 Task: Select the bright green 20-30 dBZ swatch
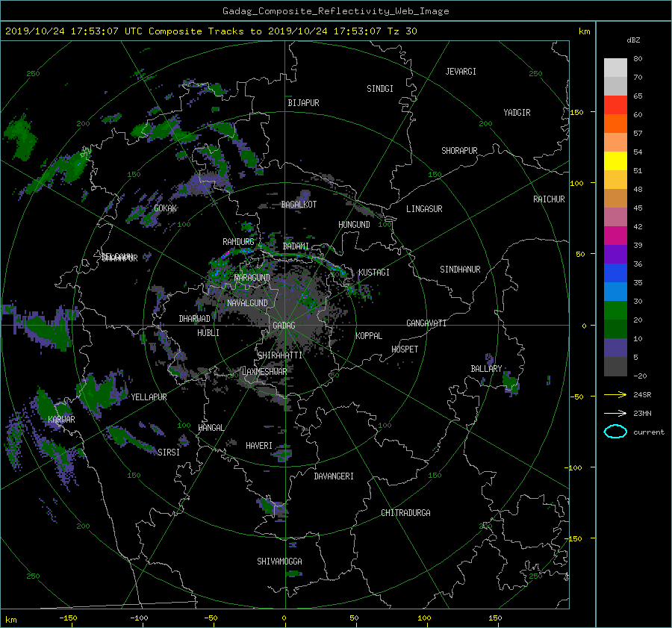[x=615, y=311]
